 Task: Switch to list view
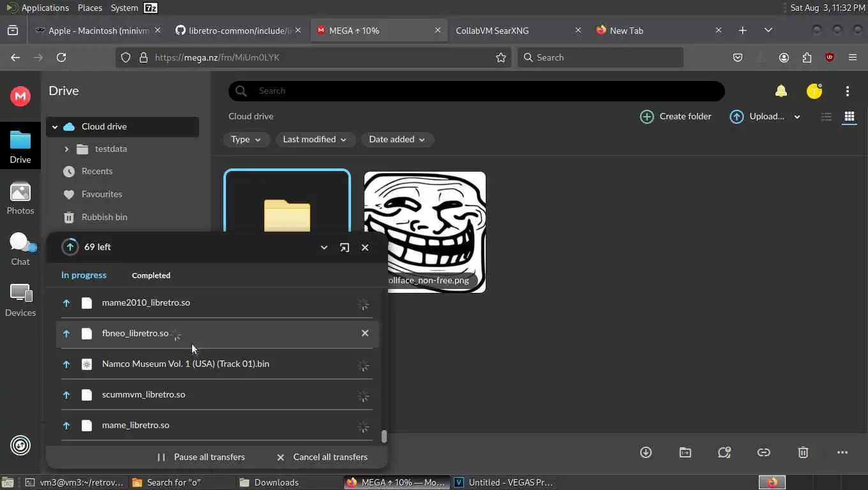click(827, 117)
